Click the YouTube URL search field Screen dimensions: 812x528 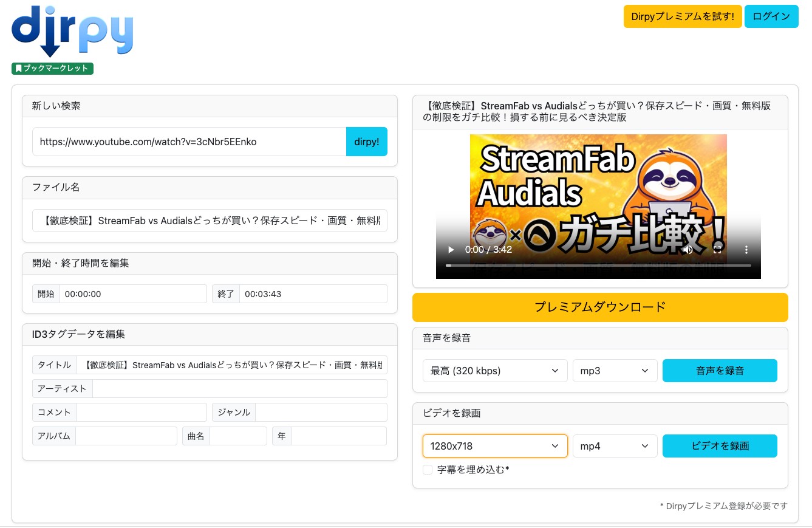pos(189,142)
